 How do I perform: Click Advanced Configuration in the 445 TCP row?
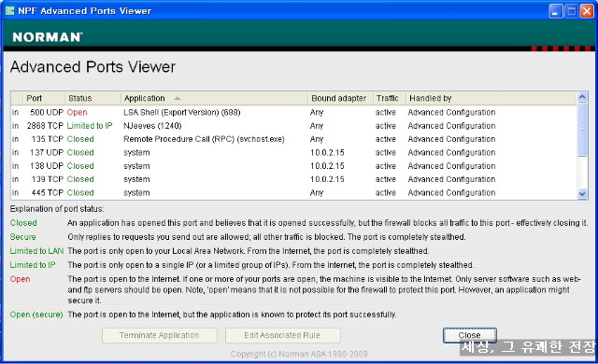tap(451, 192)
